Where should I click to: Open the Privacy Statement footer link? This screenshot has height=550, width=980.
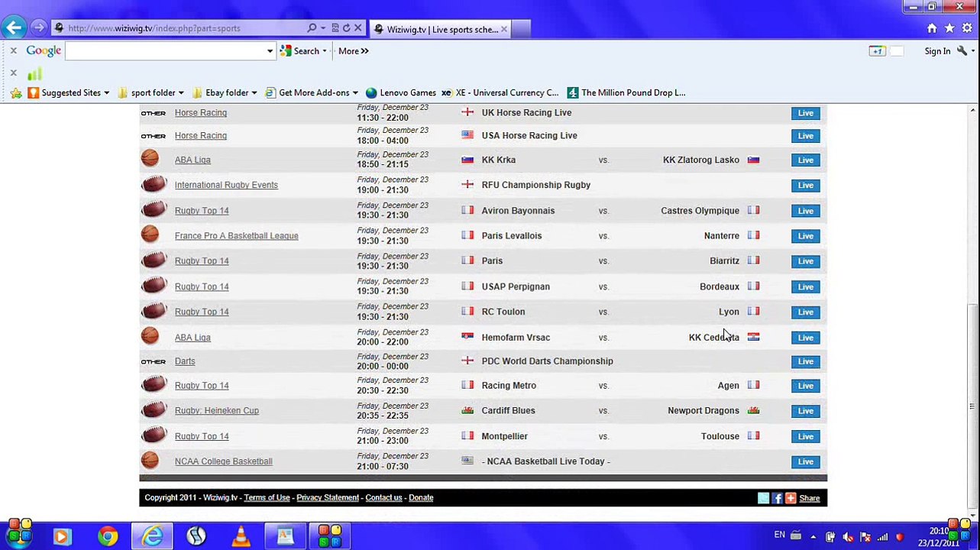click(x=328, y=498)
